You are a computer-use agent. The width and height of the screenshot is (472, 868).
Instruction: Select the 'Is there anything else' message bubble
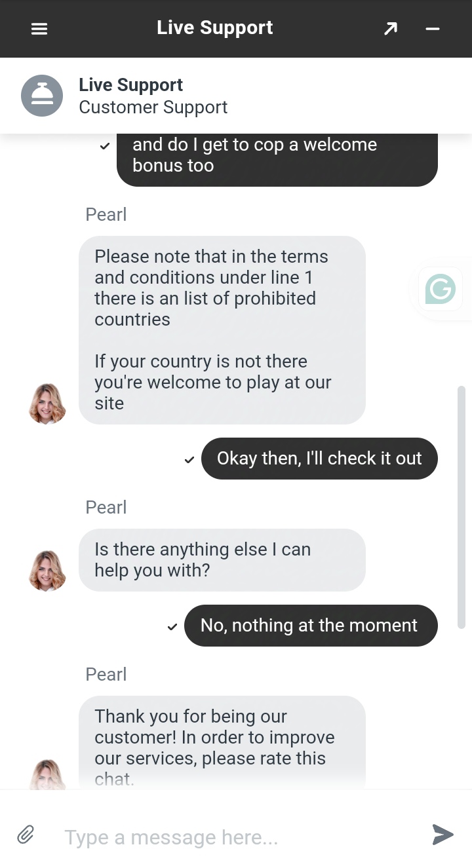(x=222, y=560)
